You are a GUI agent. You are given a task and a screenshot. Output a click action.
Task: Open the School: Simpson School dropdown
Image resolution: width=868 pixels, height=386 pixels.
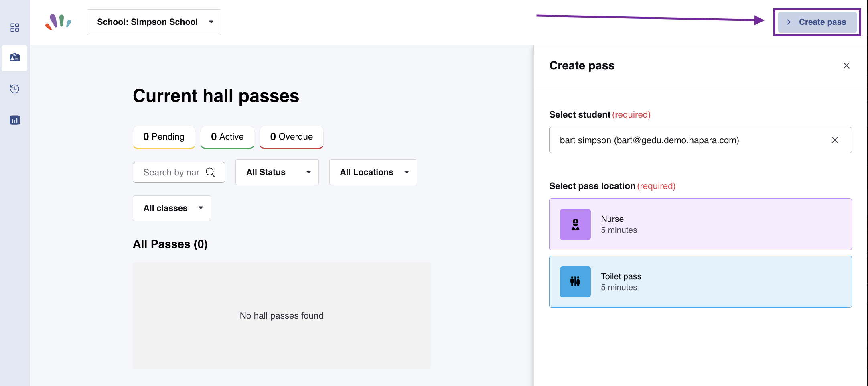154,22
